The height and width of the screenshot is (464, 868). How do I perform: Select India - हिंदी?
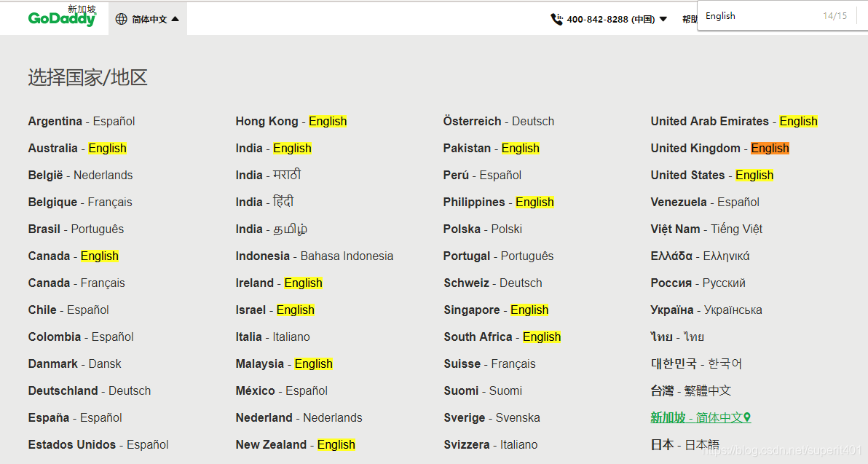[x=264, y=202]
